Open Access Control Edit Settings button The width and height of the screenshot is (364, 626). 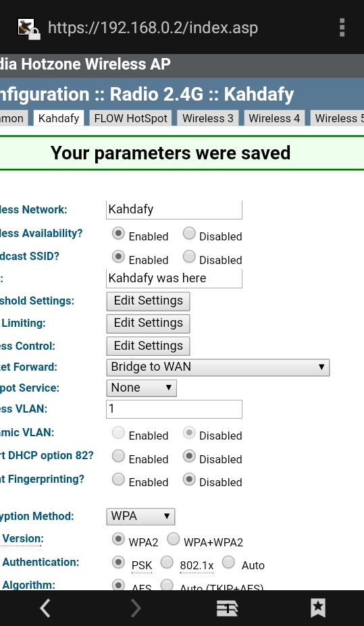point(148,346)
